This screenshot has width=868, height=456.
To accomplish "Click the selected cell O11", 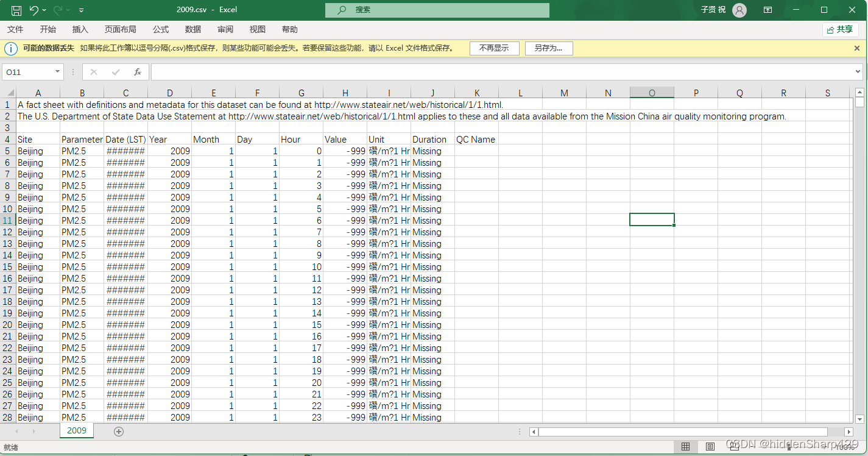I will (652, 219).
